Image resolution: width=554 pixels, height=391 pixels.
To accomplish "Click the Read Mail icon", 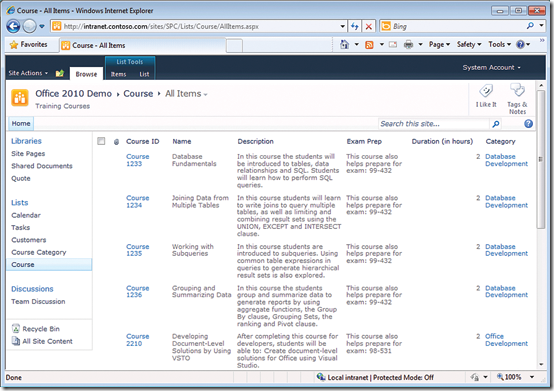I will click(393, 45).
